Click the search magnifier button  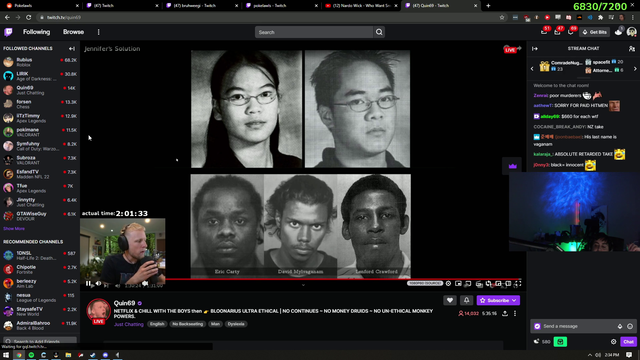(379, 32)
